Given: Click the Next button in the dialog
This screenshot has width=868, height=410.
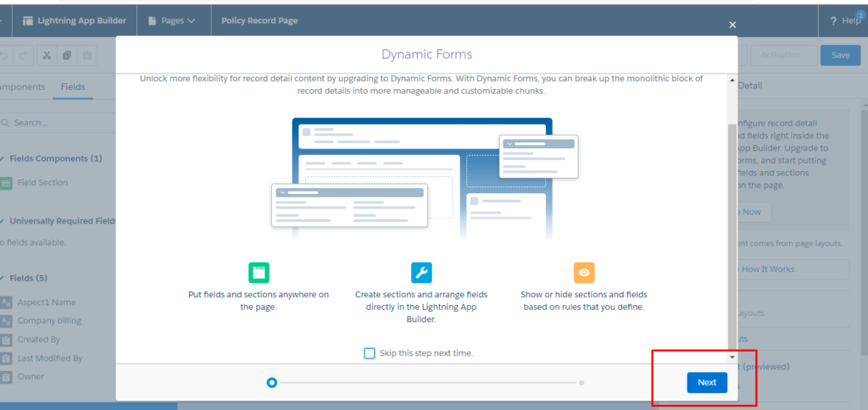Looking at the screenshot, I should coord(707,382).
